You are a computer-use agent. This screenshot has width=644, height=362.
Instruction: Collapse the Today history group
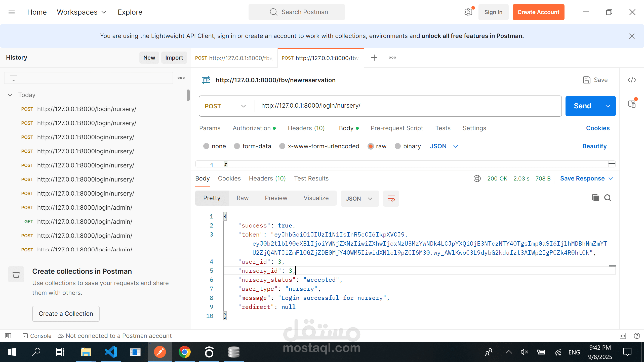[10, 95]
